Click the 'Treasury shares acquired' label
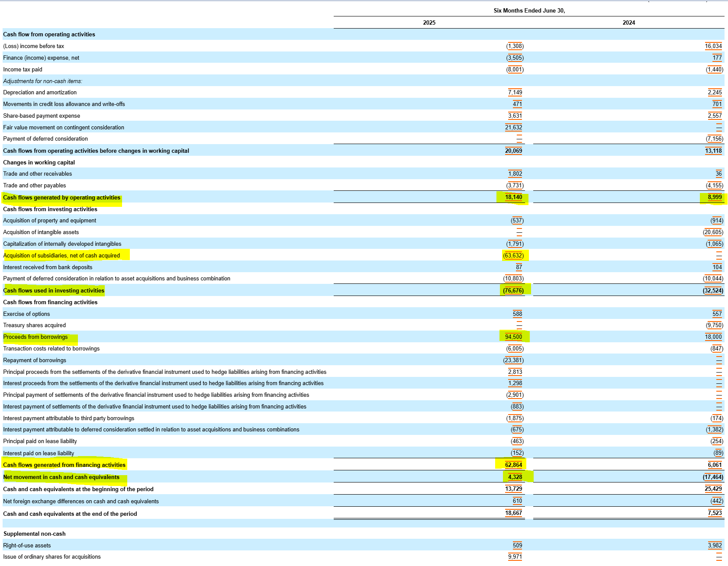Viewport: 728px width, 566px height. (35, 325)
